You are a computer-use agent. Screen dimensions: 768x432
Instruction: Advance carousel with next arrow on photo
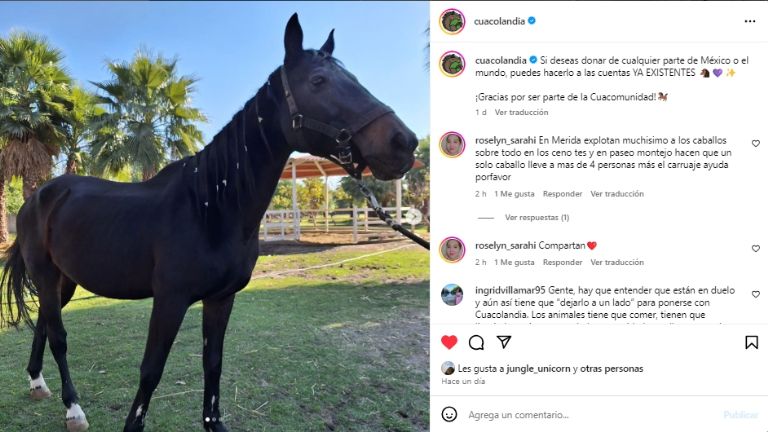pyautogui.click(x=414, y=216)
